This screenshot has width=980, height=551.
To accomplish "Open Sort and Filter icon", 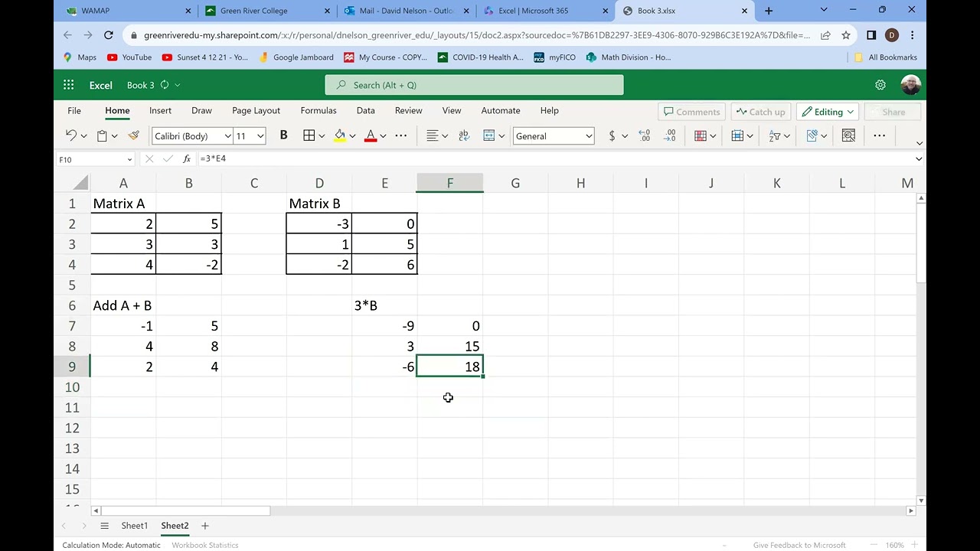I will click(x=775, y=135).
